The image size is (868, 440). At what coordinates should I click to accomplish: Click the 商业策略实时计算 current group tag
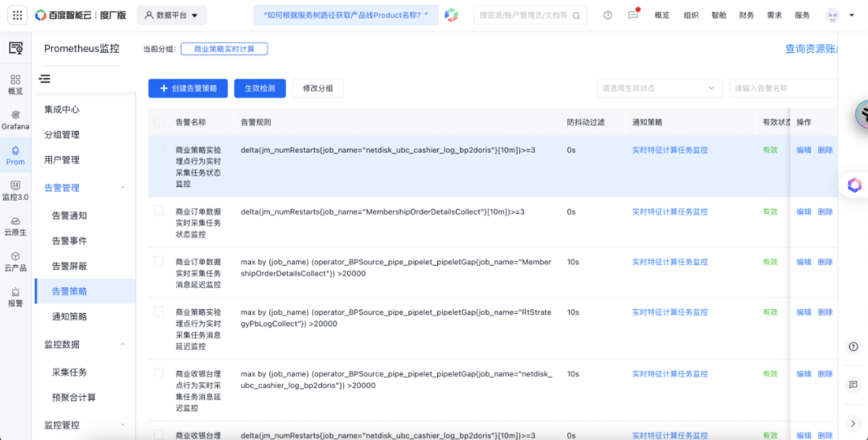tap(224, 49)
